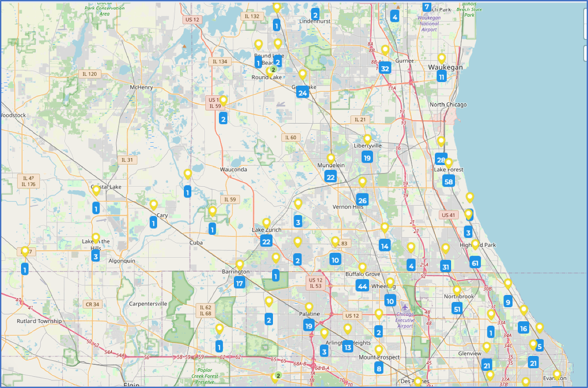588x388 pixels.
Task: Open the 24 cluster badge at Grayslake
Action: tap(302, 93)
